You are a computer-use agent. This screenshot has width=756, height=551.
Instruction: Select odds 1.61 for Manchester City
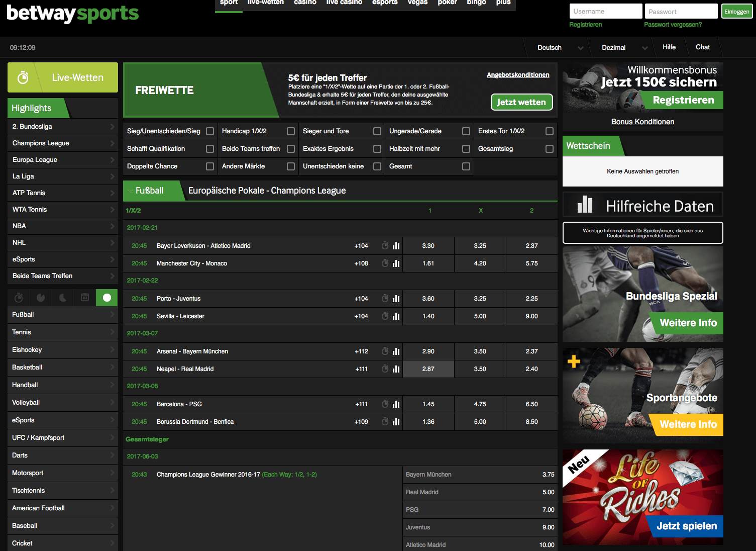pyautogui.click(x=428, y=263)
